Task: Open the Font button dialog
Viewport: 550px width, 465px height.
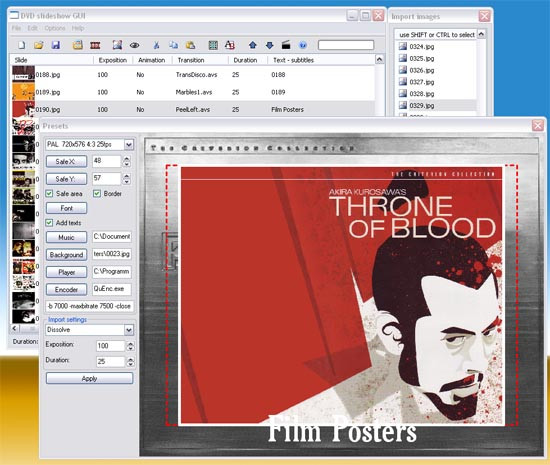Action: [x=66, y=208]
